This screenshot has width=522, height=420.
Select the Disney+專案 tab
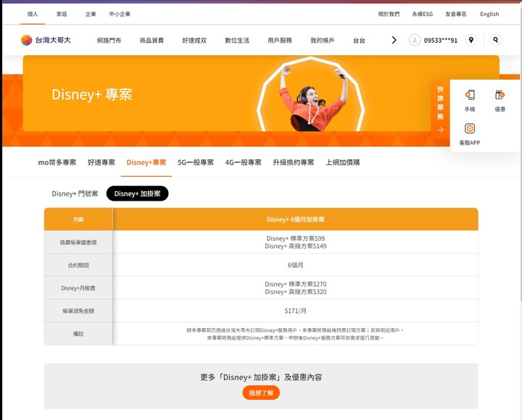tap(146, 162)
